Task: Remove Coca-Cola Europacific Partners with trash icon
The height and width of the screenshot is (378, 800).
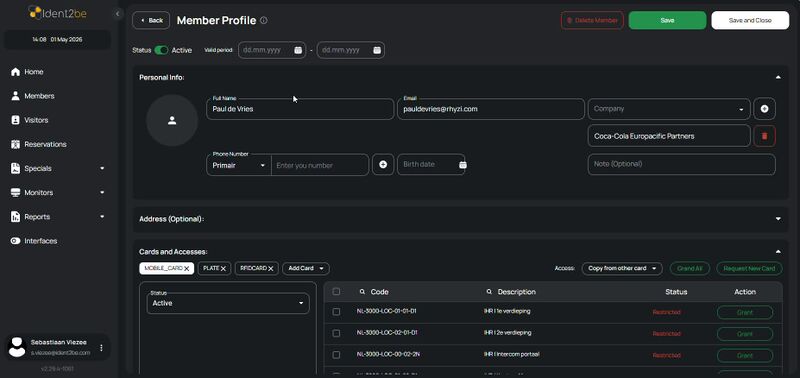Action: pos(764,136)
